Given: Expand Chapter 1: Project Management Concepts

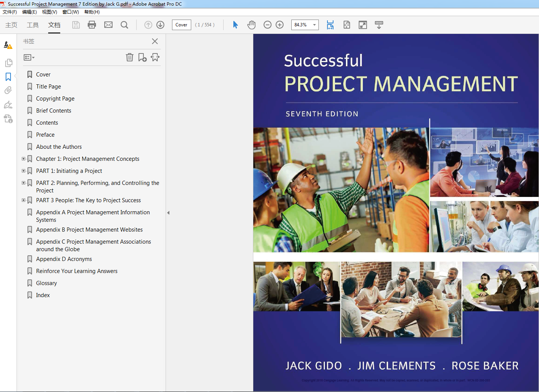Looking at the screenshot, I should click(23, 159).
